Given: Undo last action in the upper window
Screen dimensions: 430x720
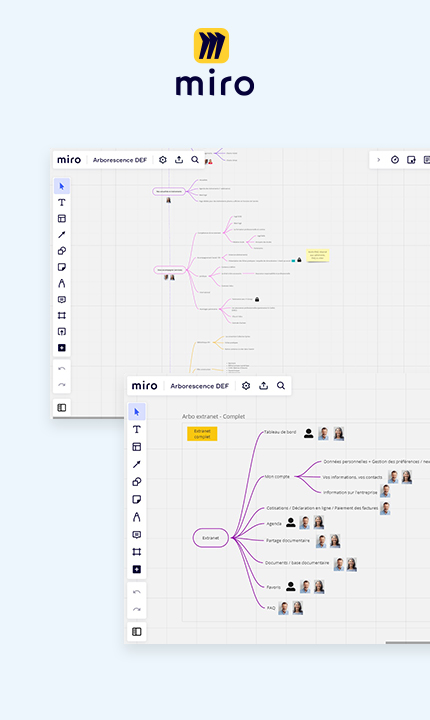Looking at the screenshot, I should tap(62, 369).
